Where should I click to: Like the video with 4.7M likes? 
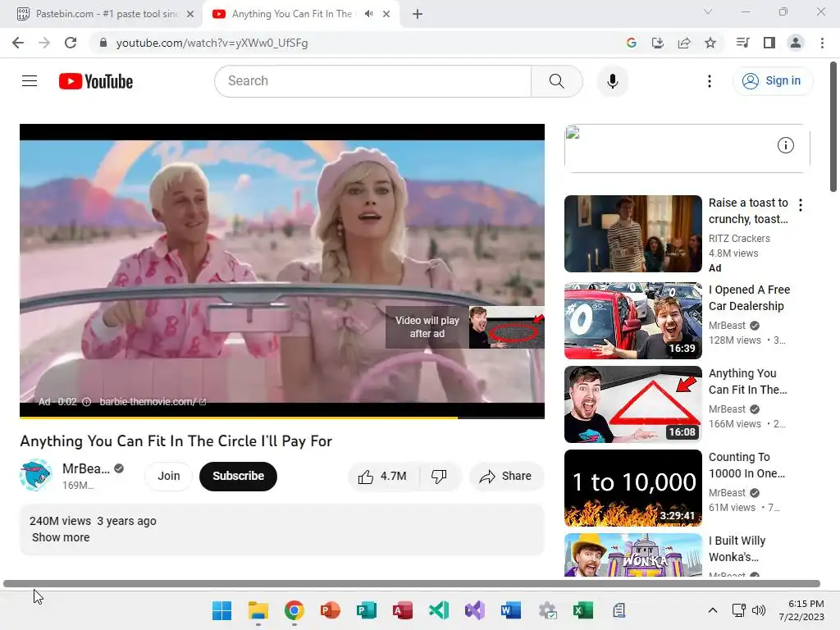pos(382,477)
